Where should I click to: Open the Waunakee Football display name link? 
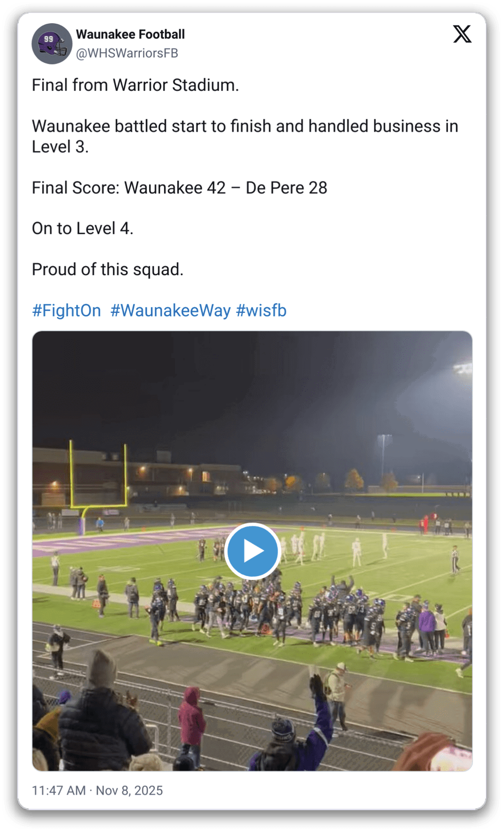pos(130,35)
